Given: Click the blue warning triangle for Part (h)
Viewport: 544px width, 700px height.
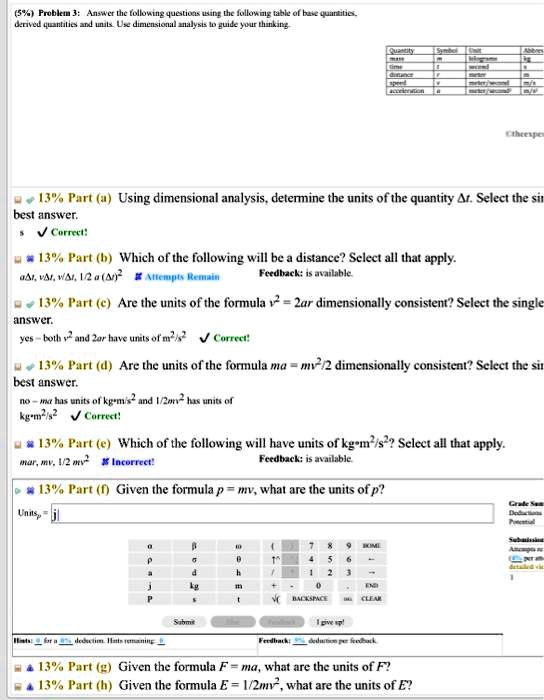Looking at the screenshot, I should pos(29,686).
